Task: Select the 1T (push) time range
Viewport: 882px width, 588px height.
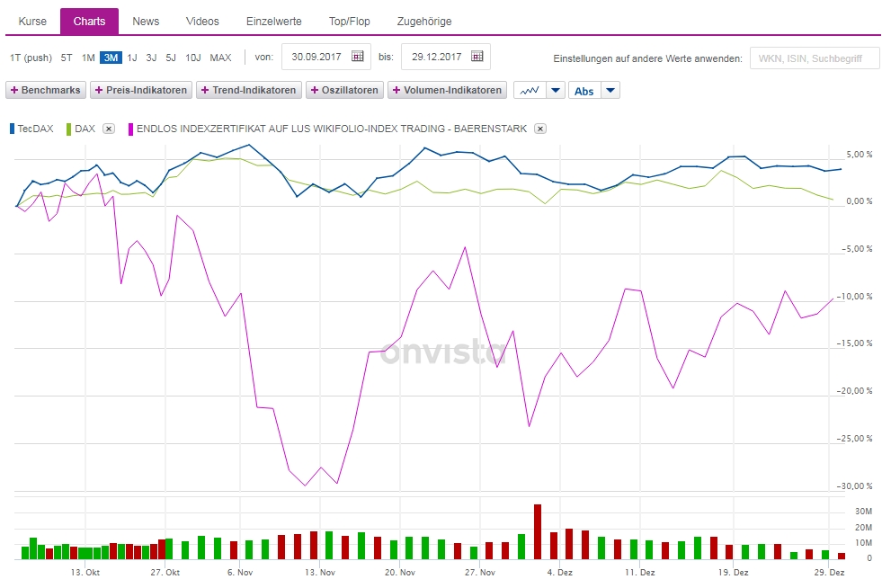Action: [x=31, y=58]
